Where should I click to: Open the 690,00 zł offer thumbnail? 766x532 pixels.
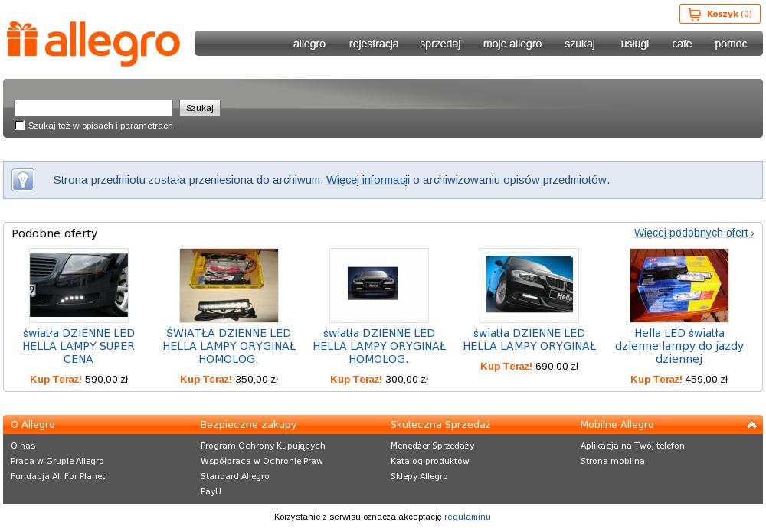pos(529,286)
